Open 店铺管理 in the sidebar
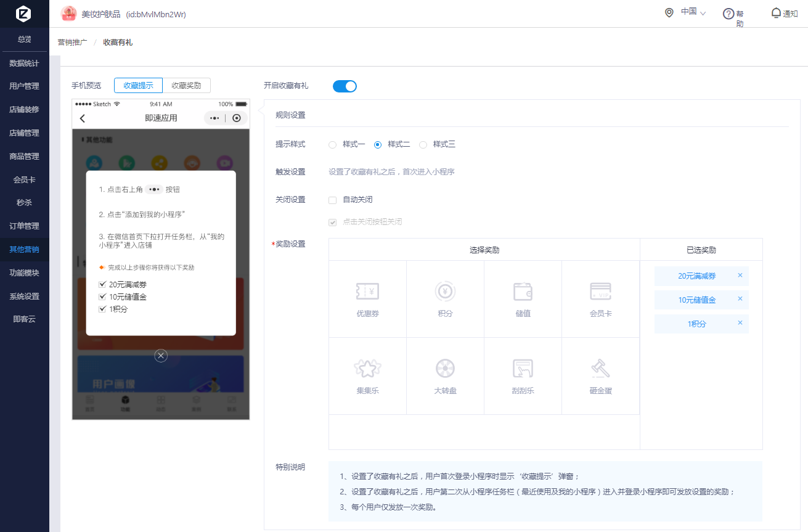808x532 pixels. 25,133
